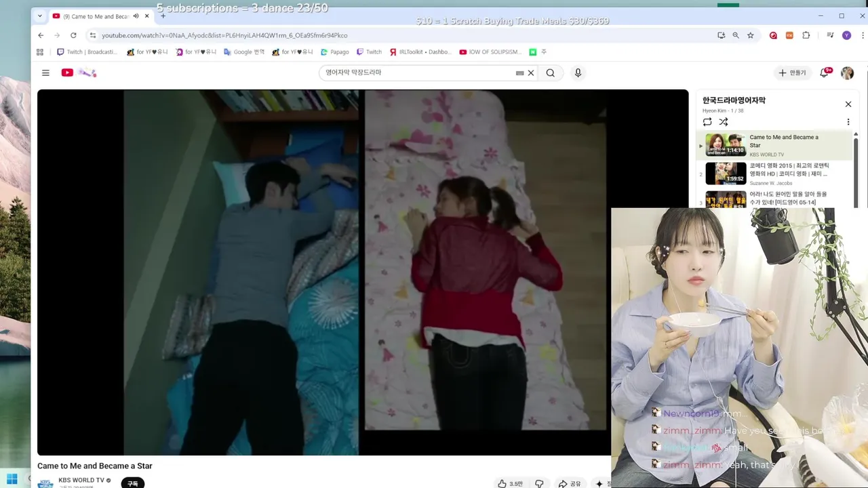Open playlist three-dot options menu
This screenshot has height=488, width=868.
pos(848,122)
